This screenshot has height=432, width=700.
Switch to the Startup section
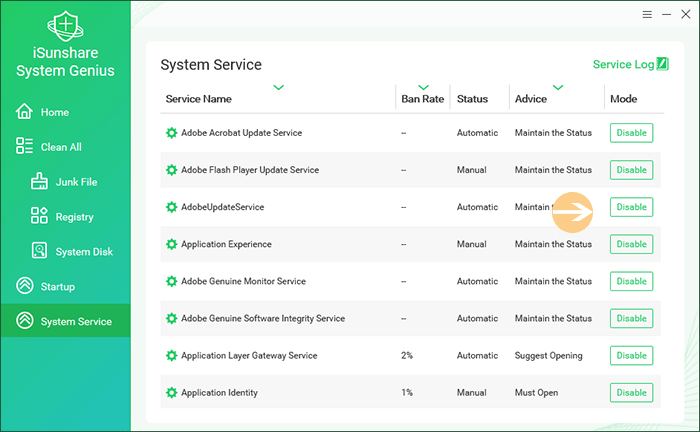point(57,287)
